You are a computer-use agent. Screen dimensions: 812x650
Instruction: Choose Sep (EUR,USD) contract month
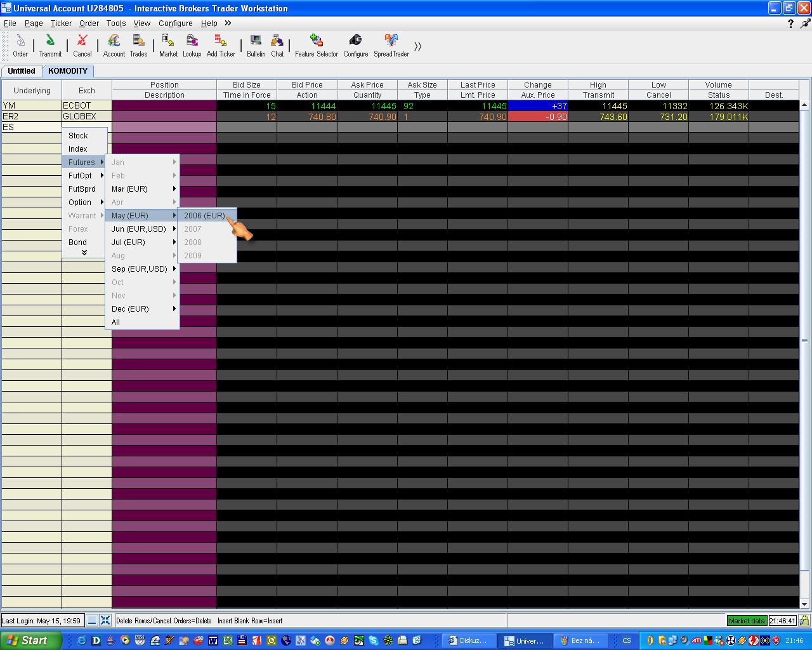pyautogui.click(x=142, y=269)
